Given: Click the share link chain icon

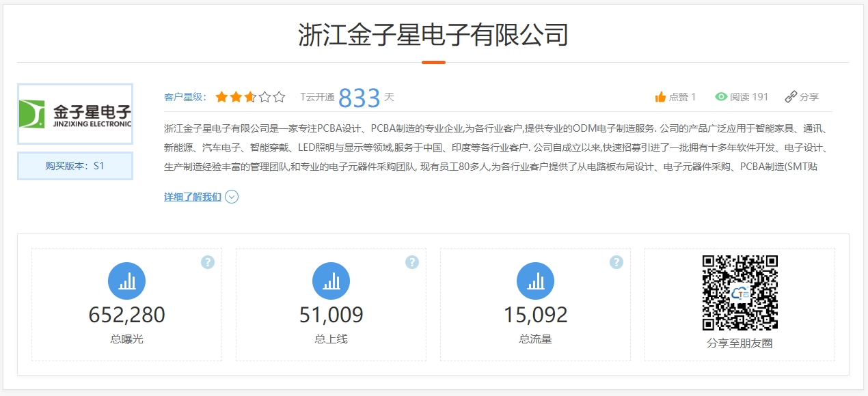Looking at the screenshot, I should (791, 97).
